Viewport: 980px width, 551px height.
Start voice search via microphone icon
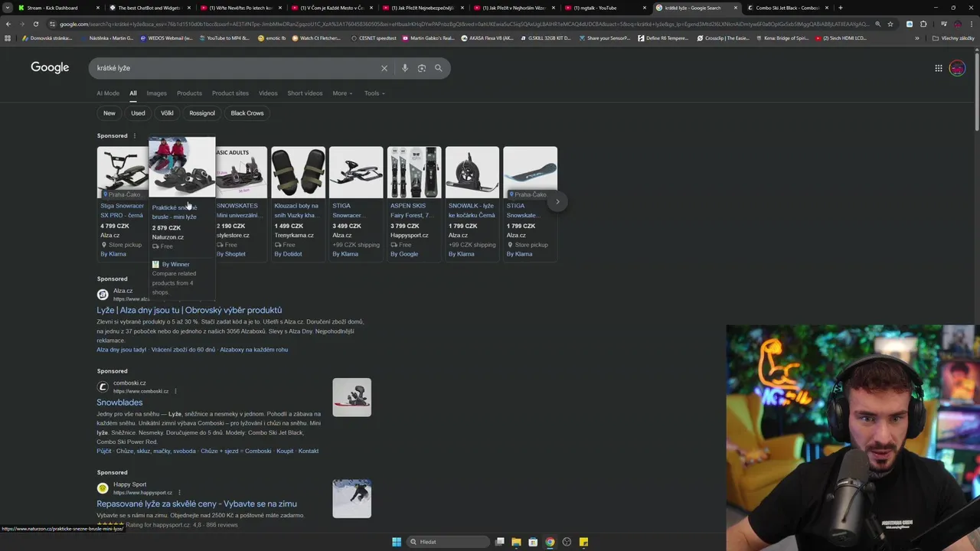[405, 68]
